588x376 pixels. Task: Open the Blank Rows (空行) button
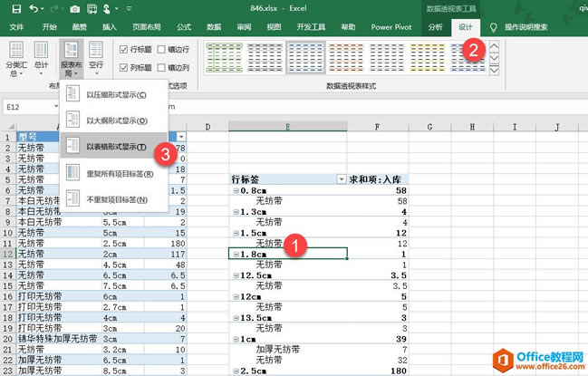[96, 59]
